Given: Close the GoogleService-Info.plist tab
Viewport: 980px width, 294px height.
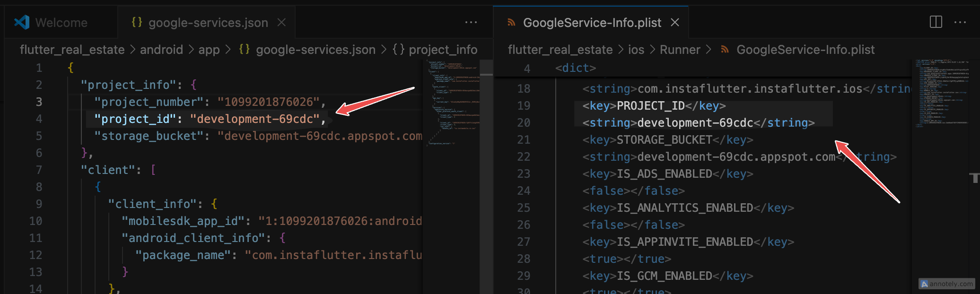Looking at the screenshot, I should point(675,22).
